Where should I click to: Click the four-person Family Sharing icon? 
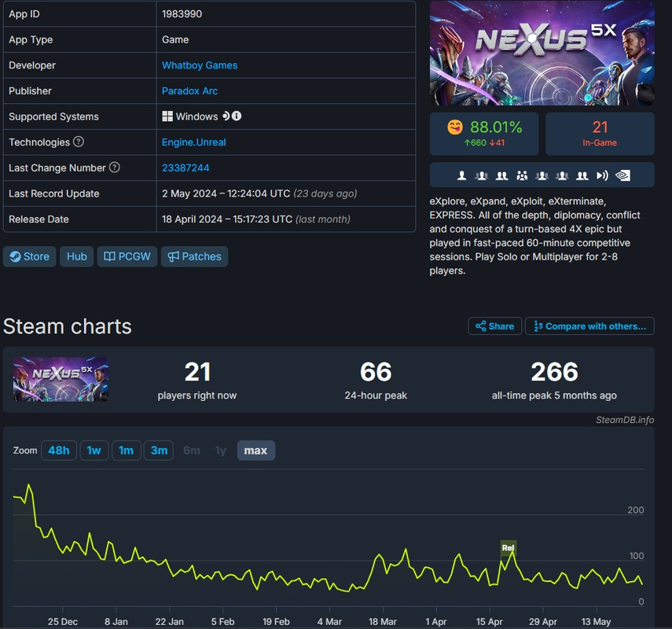point(522,175)
